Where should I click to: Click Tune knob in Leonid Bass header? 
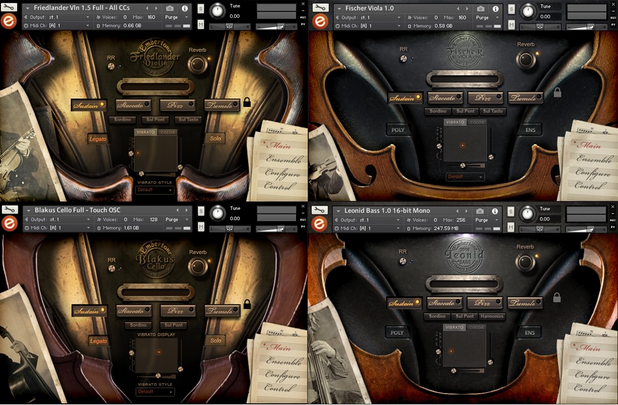(x=528, y=214)
